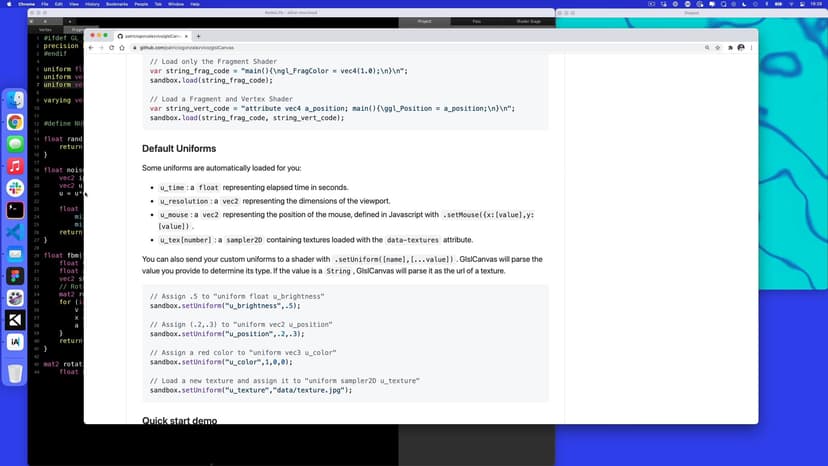The image size is (828, 466).
Task: Open the Apple menu
Action: [6, 4]
